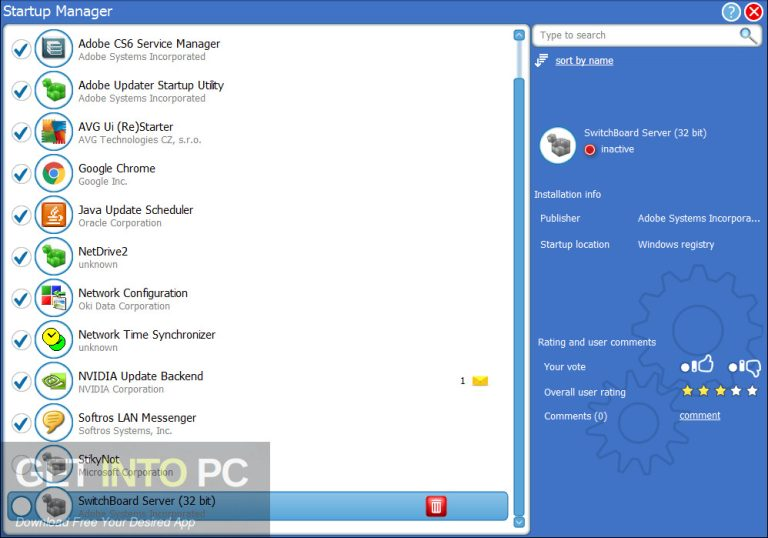Click the scroll up arrow of the list
Viewport: 768px width, 538px height.
pyautogui.click(x=519, y=35)
